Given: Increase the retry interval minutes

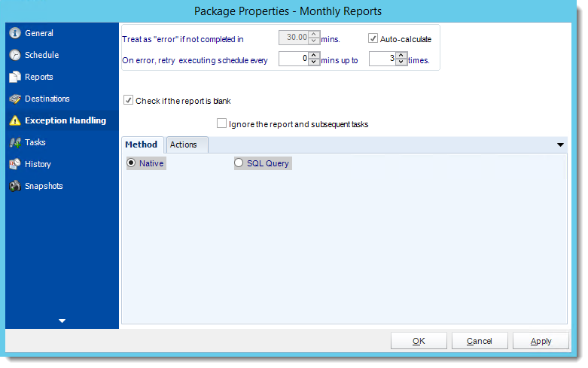Looking at the screenshot, I should pos(314,55).
